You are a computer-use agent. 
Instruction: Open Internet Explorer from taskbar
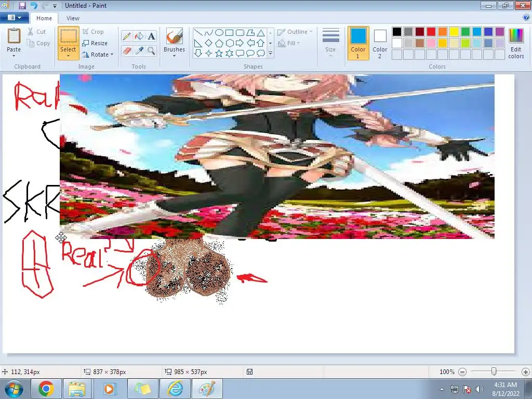pos(176,389)
